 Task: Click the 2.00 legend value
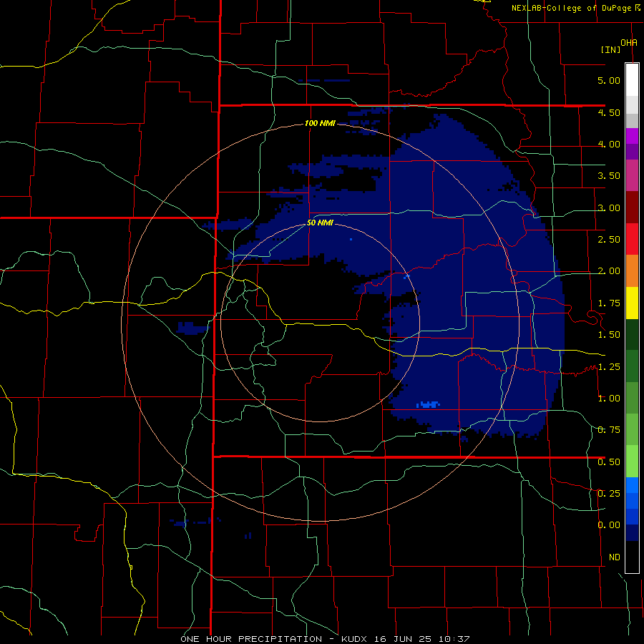(609, 271)
